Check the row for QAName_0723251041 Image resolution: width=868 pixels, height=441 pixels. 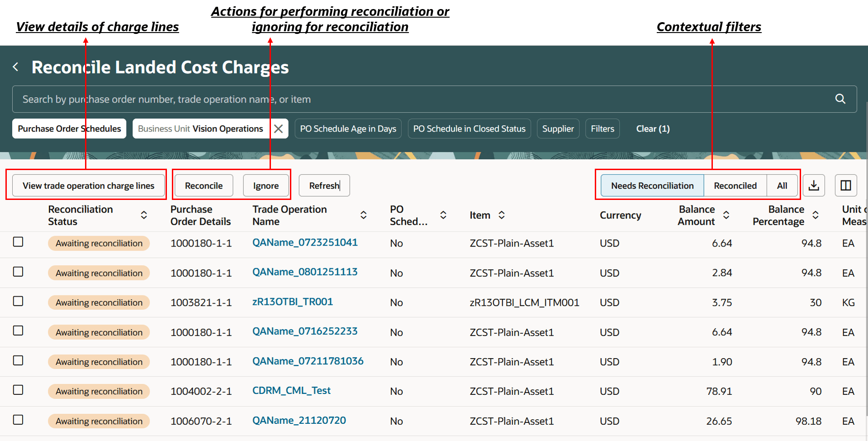(18, 242)
